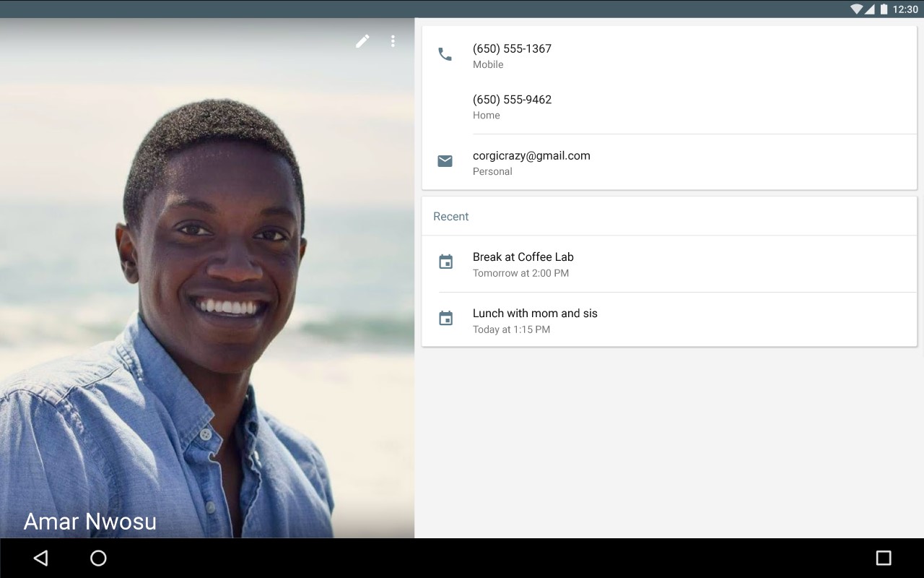
Task: Open the Break at Coffee Lab event
Action: pos(523,256)
